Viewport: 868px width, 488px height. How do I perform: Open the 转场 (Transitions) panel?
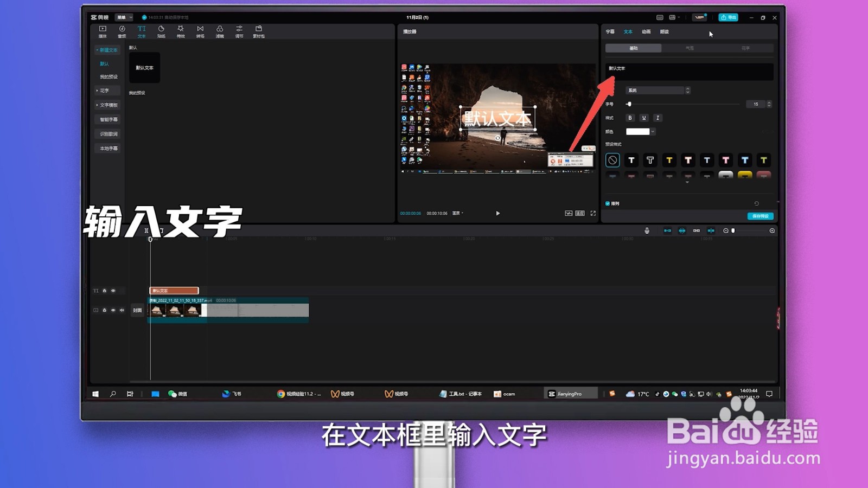click(200, 31)
